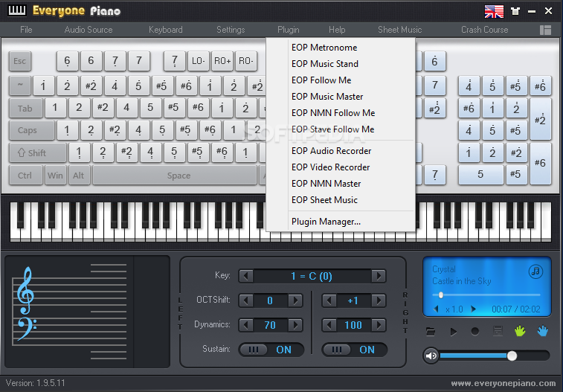
Task: Mute sound via the speaker icon
Action: (x=431, y=356)
